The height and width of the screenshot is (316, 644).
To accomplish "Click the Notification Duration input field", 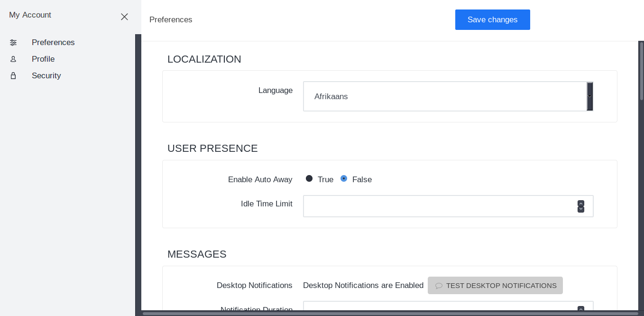I will click(x=439, y=307).
